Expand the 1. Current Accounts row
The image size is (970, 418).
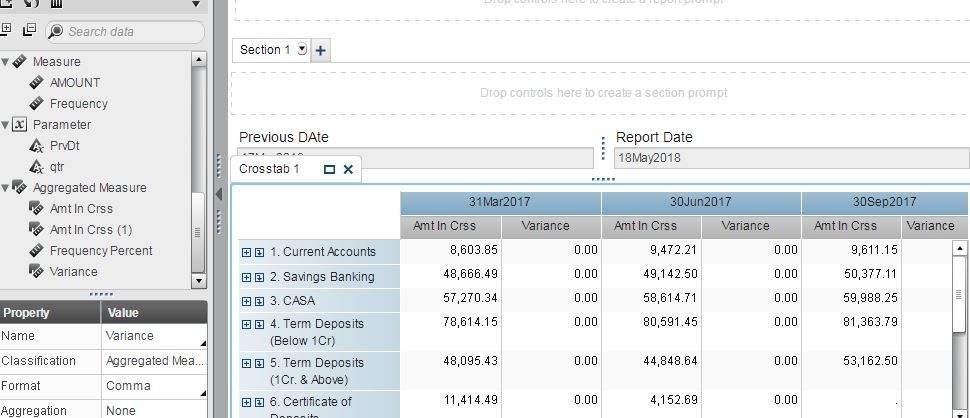pyautogui.click(x=246, y=252)
